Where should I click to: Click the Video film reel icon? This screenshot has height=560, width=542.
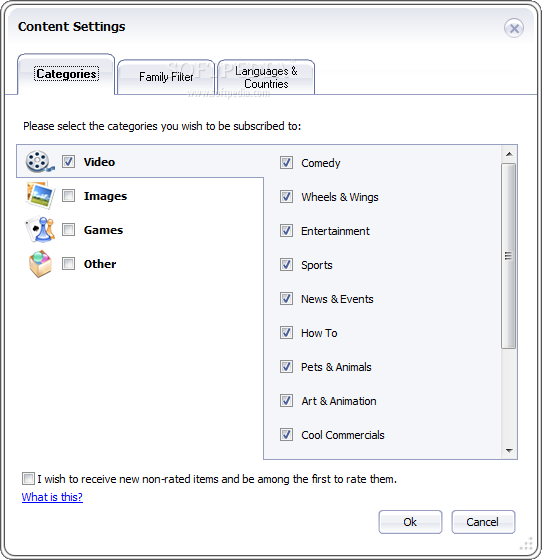click(40, 161)
